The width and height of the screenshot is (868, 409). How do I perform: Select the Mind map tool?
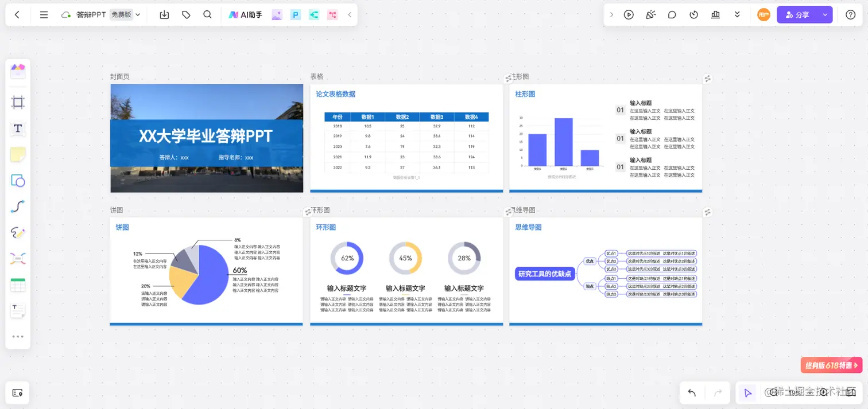tap(18, 259)
